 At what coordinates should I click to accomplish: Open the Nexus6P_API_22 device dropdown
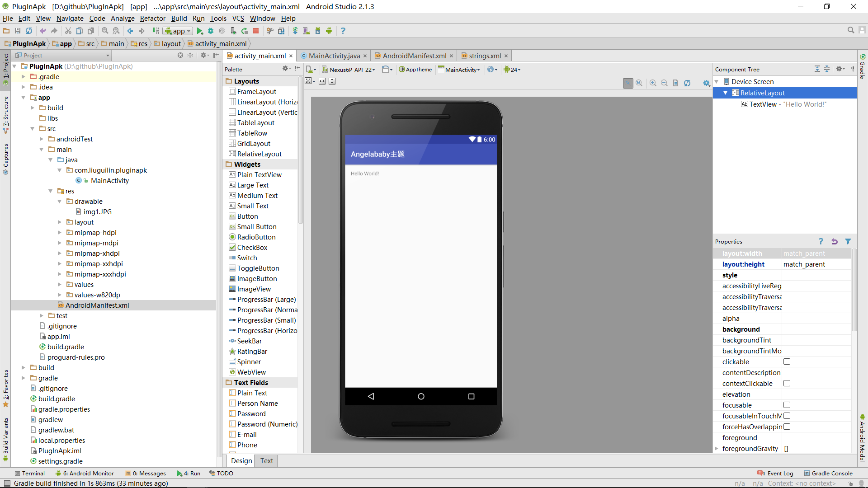pos(349,70)
